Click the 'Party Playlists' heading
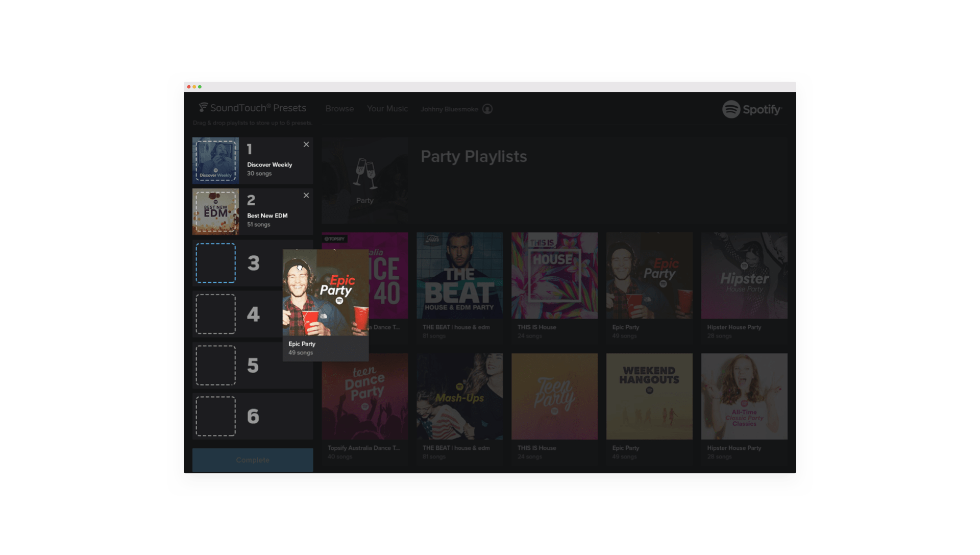980x555 pixels. pos(474,156)
